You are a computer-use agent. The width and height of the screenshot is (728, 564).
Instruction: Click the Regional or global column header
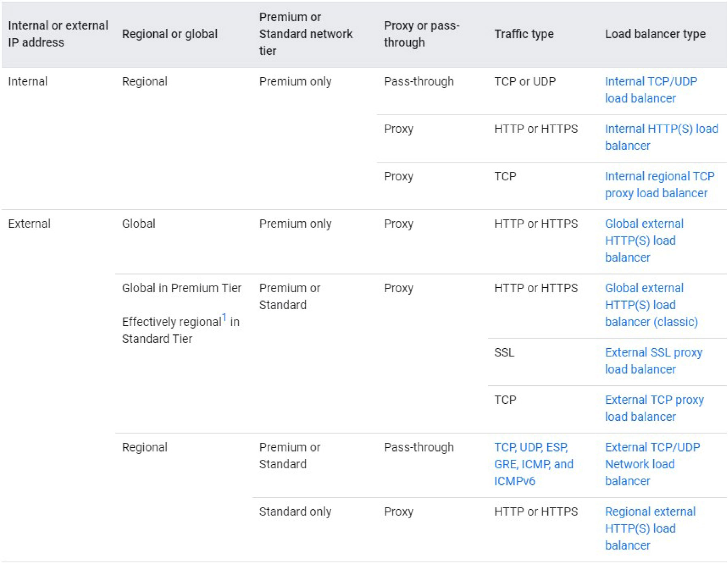coord(169,34)
